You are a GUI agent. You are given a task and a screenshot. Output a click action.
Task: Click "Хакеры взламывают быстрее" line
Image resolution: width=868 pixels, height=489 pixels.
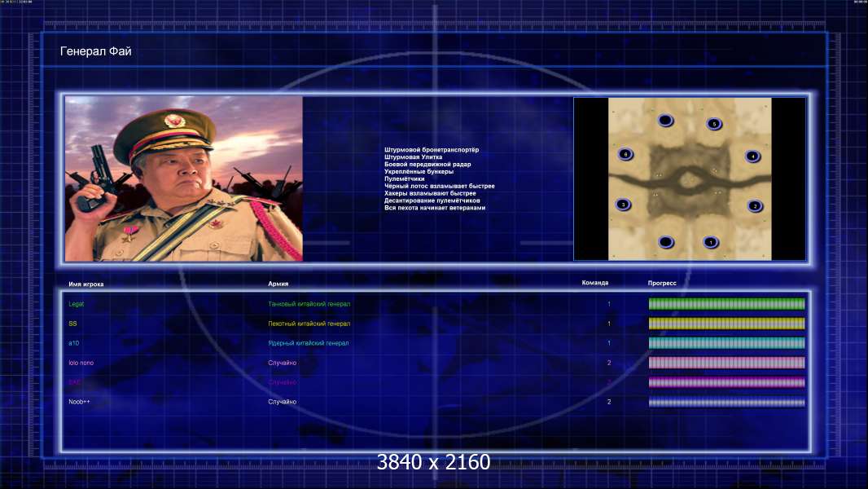(430, 193)
